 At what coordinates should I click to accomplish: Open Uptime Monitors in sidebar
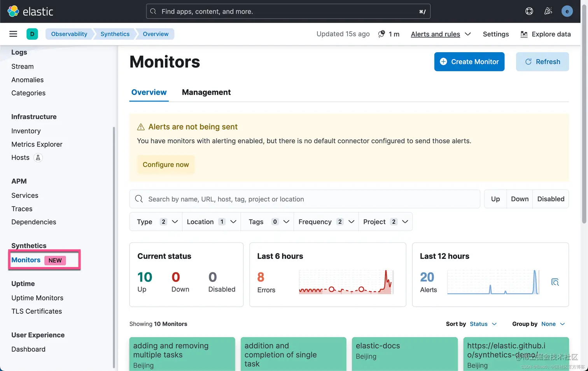pos(37,298)
